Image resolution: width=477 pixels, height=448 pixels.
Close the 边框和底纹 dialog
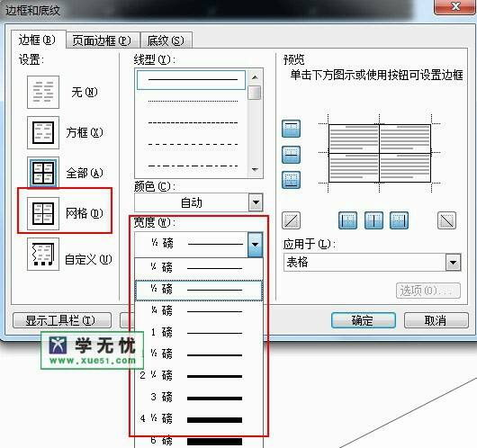pos(455,6)
